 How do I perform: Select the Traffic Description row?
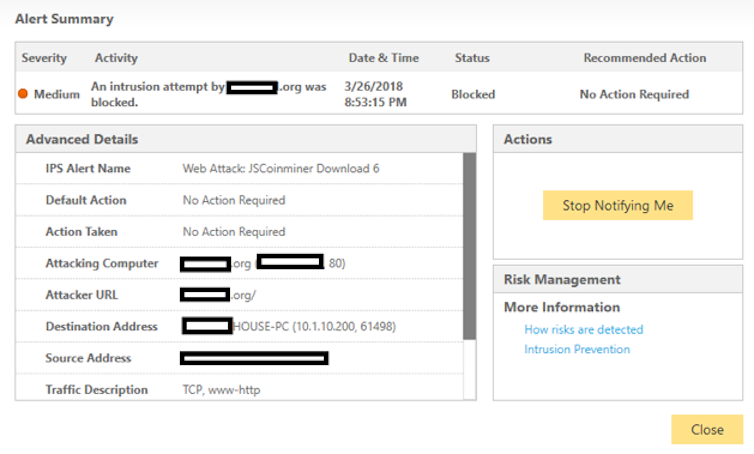click(x=240, y=390)
